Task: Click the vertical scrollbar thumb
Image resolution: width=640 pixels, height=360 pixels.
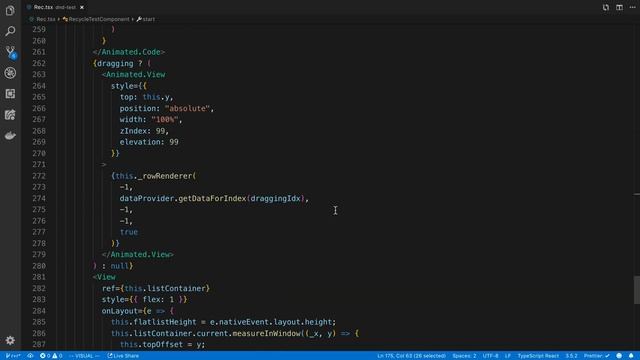Action: tap(637, 290)
